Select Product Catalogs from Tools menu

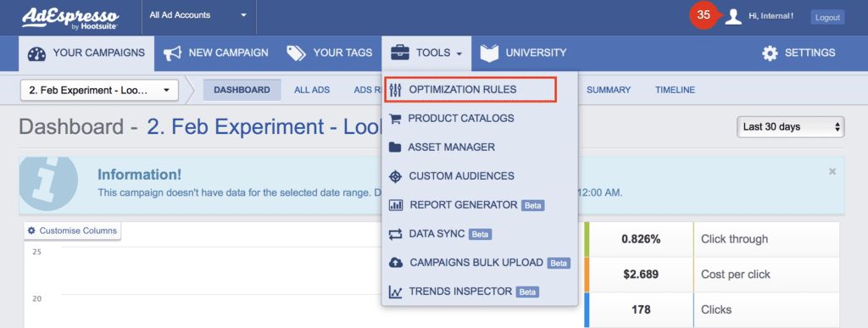(x=460, y=119)
